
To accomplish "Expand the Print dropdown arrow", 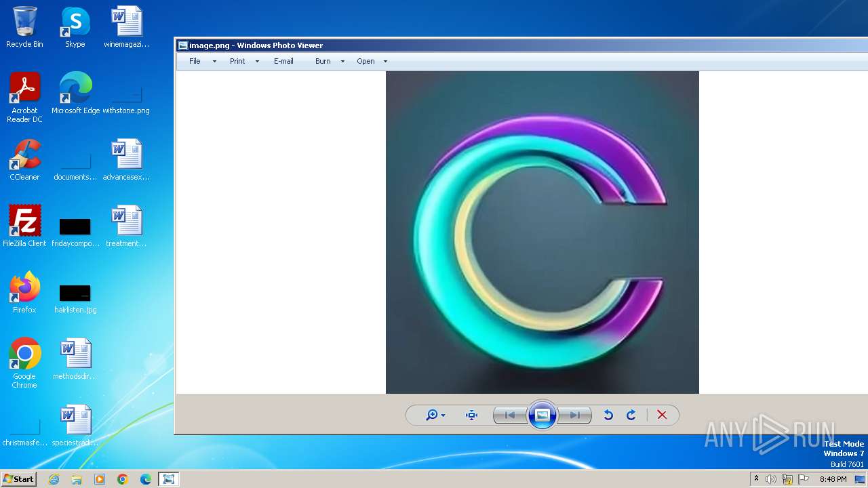I will point(257,61).
